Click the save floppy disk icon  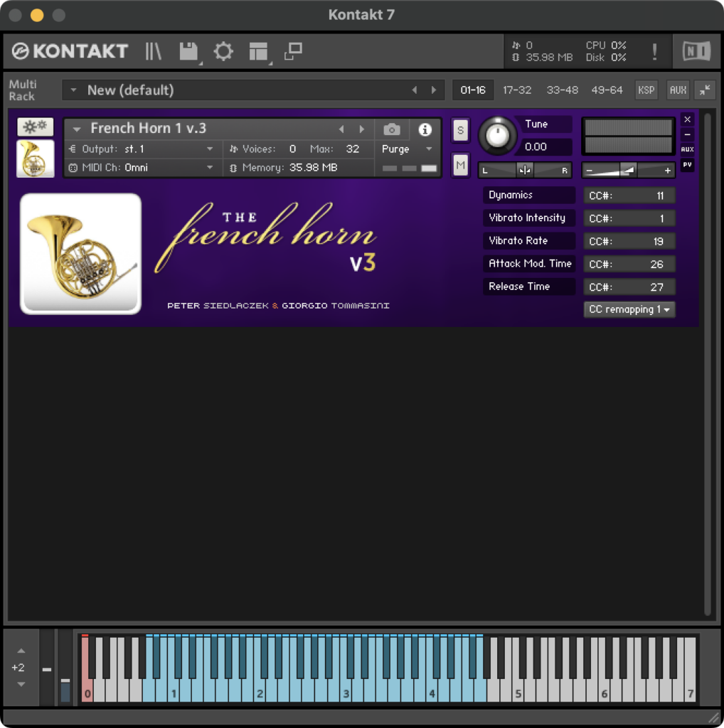(x=188, y=51)
